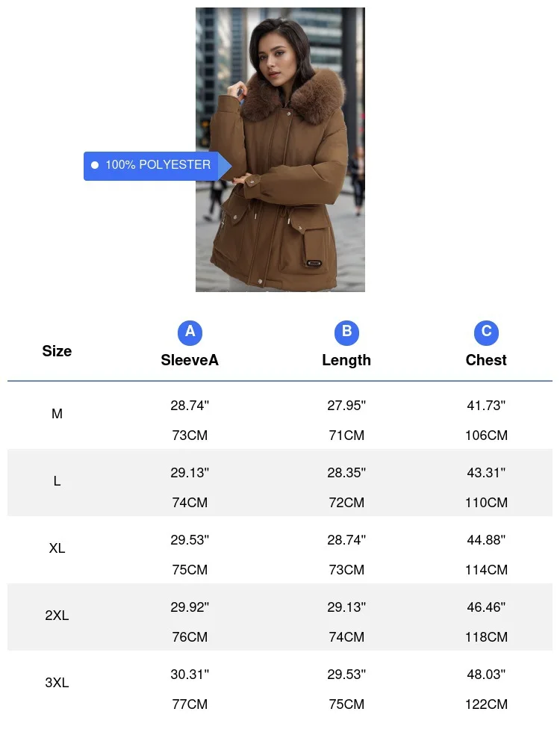Click the Length column header
The width and height of the screenshot is (560, 747).
tap(346, 360)
